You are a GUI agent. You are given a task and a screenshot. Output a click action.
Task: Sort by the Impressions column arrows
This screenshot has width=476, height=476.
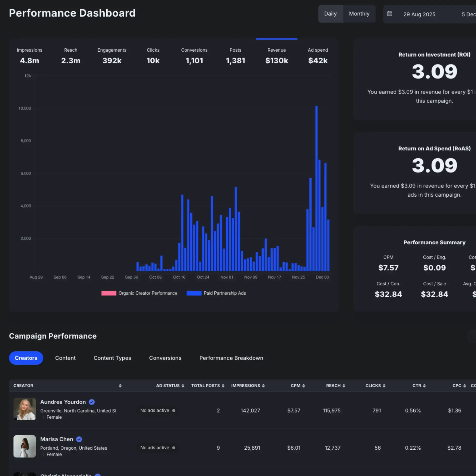[x=263, y=386]
